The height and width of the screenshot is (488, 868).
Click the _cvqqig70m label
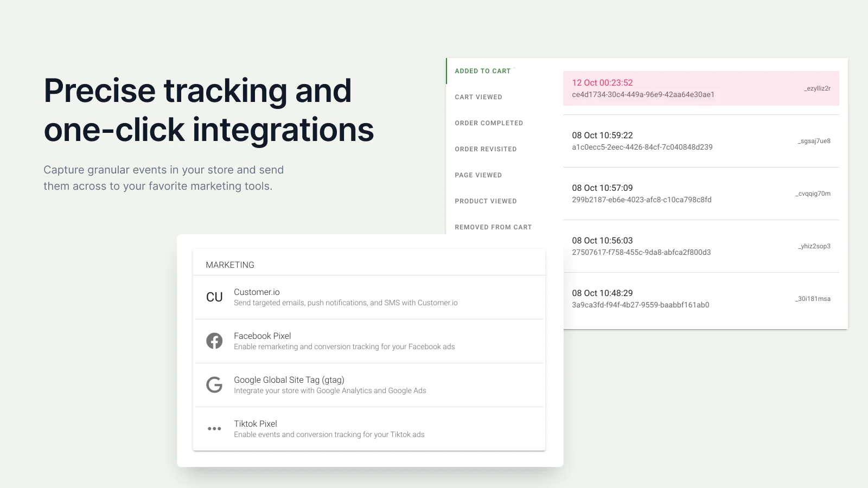[813, 194]
